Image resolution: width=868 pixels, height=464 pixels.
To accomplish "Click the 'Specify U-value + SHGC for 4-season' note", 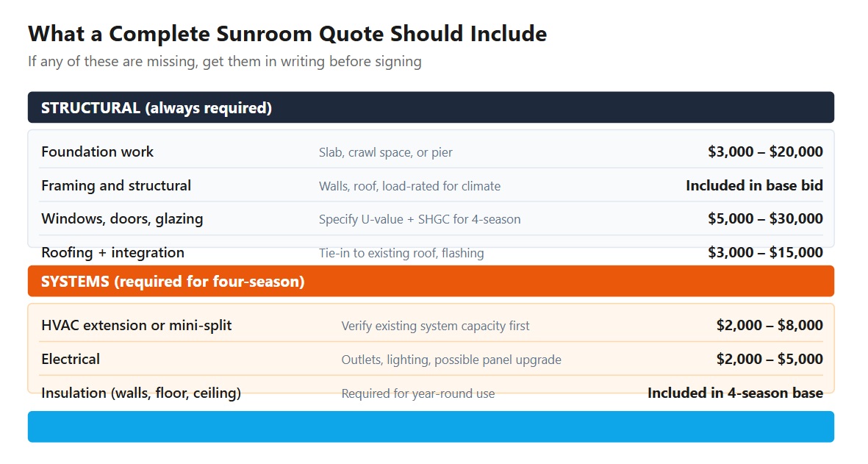I will pos(419,220).
